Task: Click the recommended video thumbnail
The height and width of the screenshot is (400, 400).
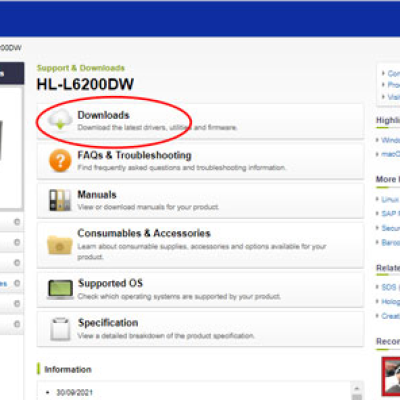Action: (391, 376)
